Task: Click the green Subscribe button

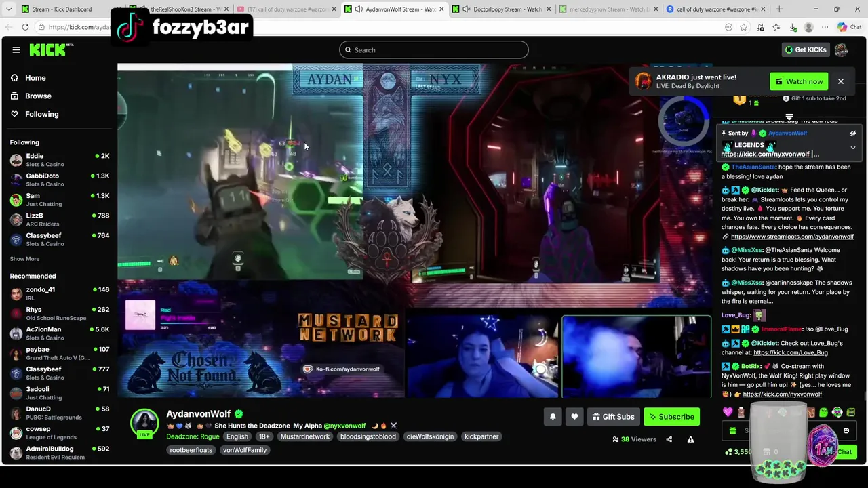Action: point(671,417)
